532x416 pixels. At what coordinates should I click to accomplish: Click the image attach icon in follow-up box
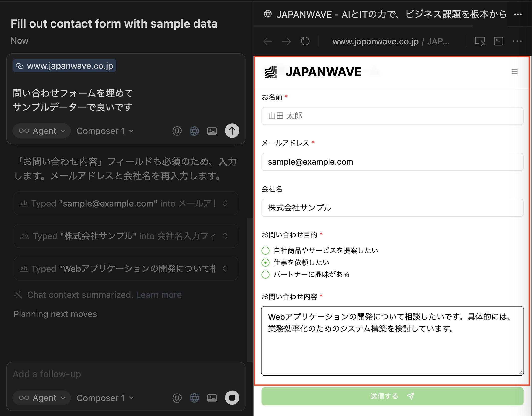[212, 398]
